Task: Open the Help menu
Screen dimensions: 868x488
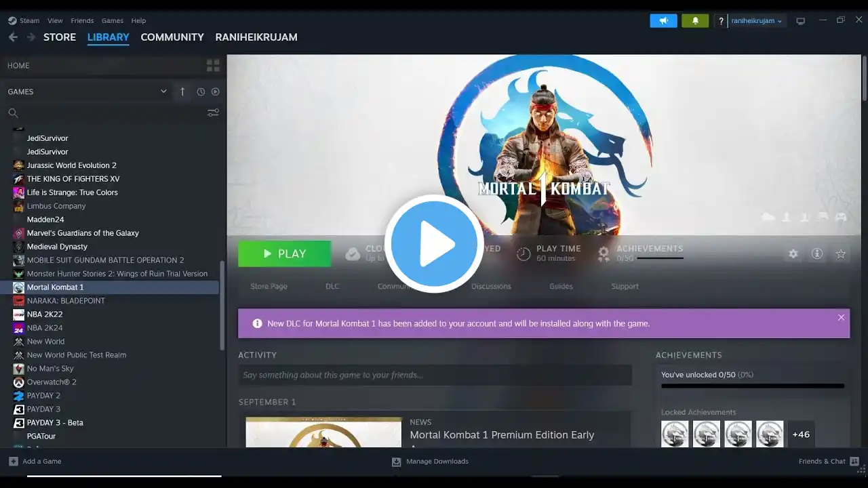Action: pos(138,21)
